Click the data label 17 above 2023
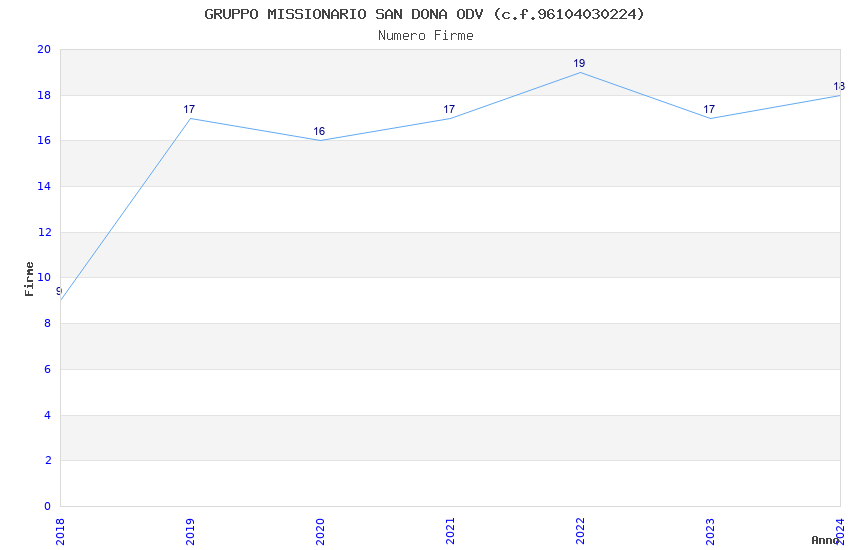This screenshot has height=550, width=850. pos(710,109)
